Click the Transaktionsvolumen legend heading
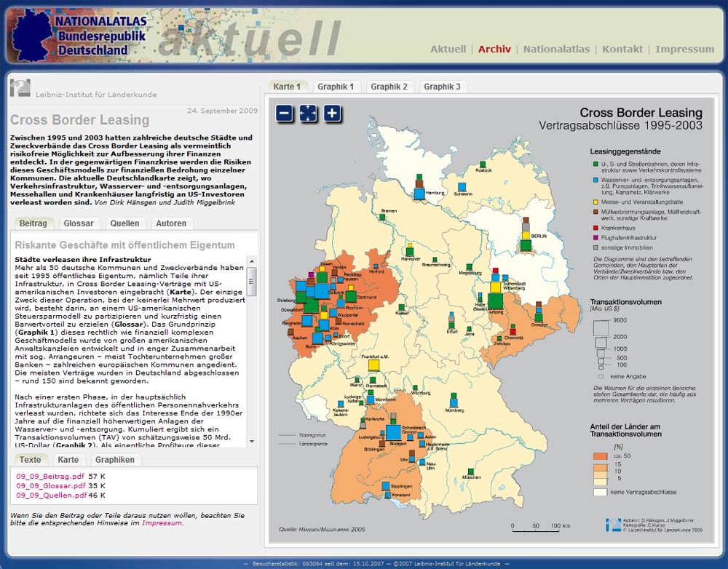The height and width of the screenshot is (569, 728). click(626, 302)
